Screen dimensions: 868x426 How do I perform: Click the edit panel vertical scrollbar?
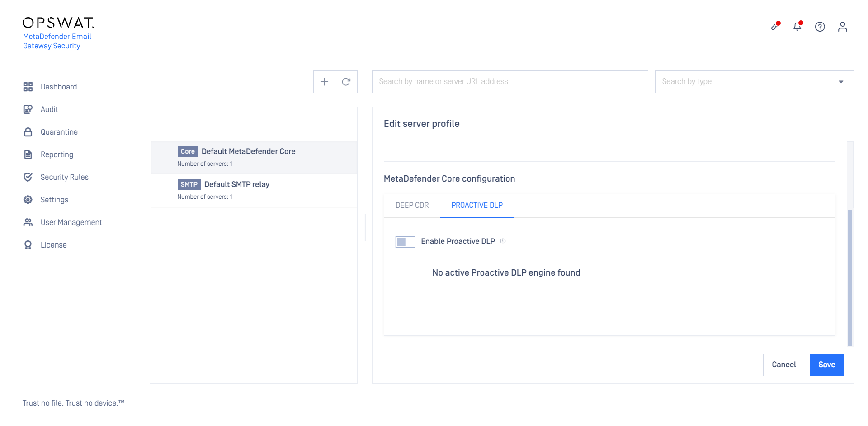(850, 277)
